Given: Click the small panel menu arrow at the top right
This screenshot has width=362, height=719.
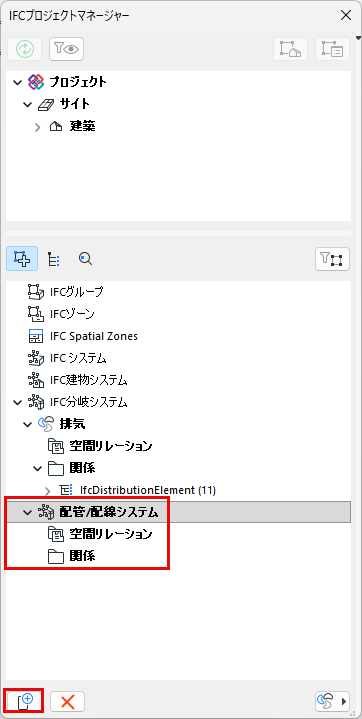Looking at the screenshot, I should click(x=359, y=38).
